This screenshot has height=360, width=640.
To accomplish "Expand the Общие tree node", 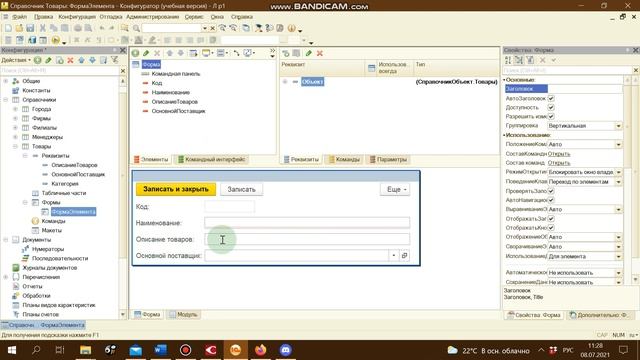I will click(x=6, y=81).
